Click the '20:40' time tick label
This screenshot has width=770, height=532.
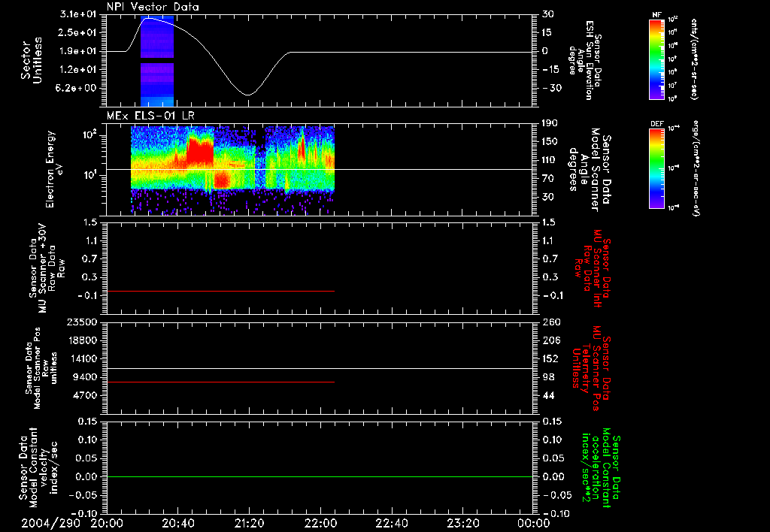tap(177, 524)
